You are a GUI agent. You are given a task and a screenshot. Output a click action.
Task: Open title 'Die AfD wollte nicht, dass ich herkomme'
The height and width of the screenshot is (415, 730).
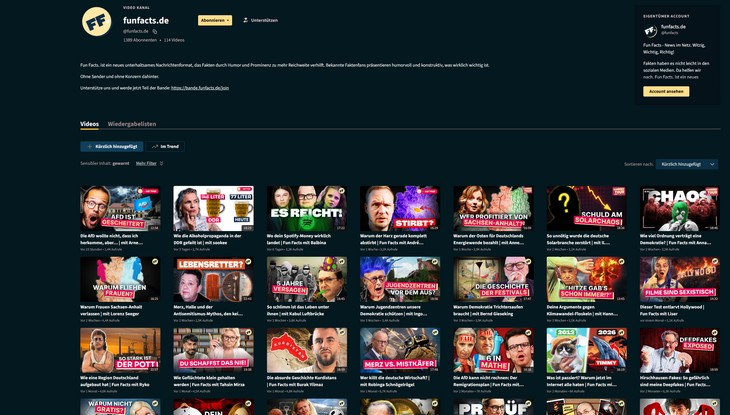coord(111,239)
